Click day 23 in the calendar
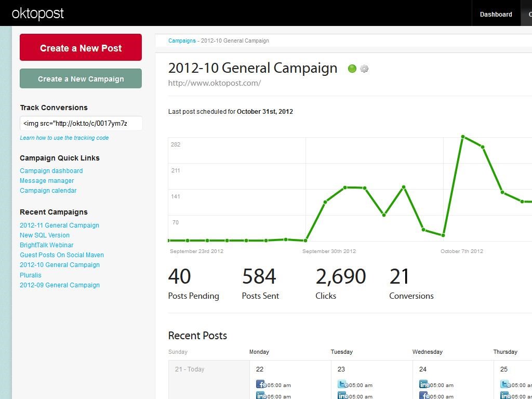532x399 pixels. click(341, 369)
